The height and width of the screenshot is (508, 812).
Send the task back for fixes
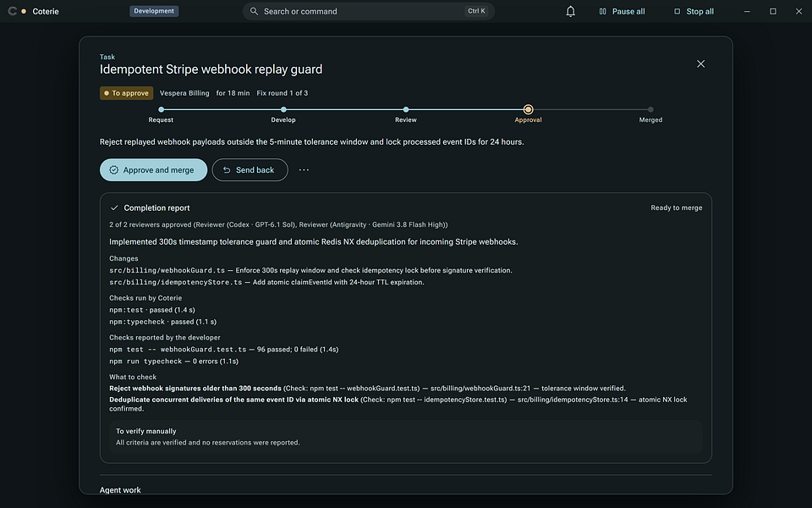[x=250, y=170]
